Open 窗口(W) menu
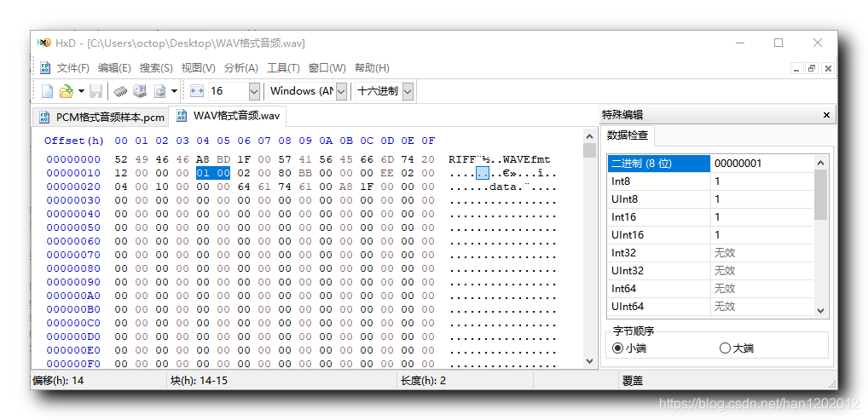 [x=327, y=68]
